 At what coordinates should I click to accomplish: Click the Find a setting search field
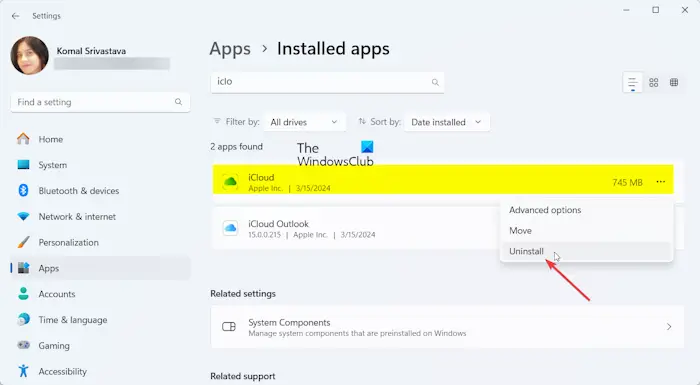click(100, 102)
